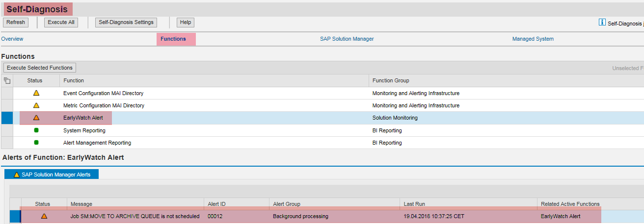Click message 'Job SM:MOVE TO ARCHIVE QUEUE is not scheduled'
Screen dimensions: 644x224
click(x=135, y=216)
